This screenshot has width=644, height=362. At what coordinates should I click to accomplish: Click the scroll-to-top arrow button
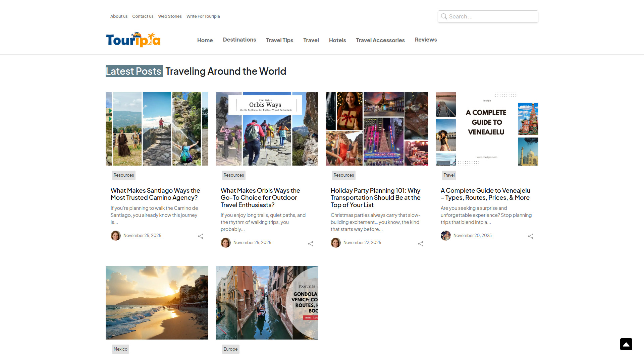click(626, 344)
